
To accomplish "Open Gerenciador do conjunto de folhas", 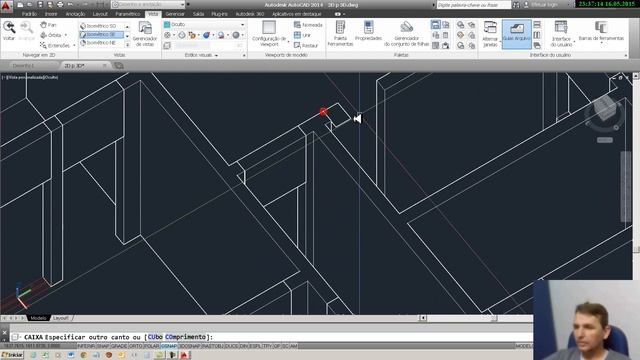I will click(407, 34).
